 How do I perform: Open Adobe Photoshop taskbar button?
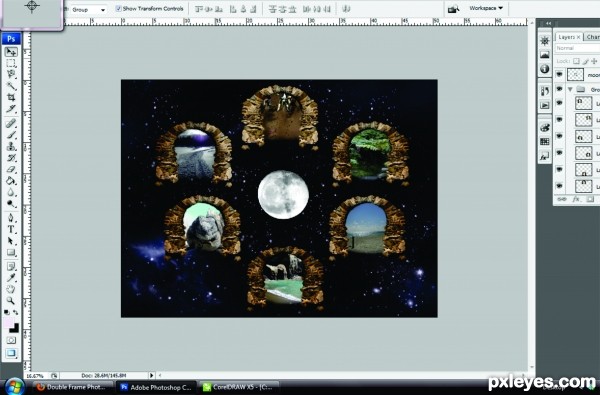156,387
